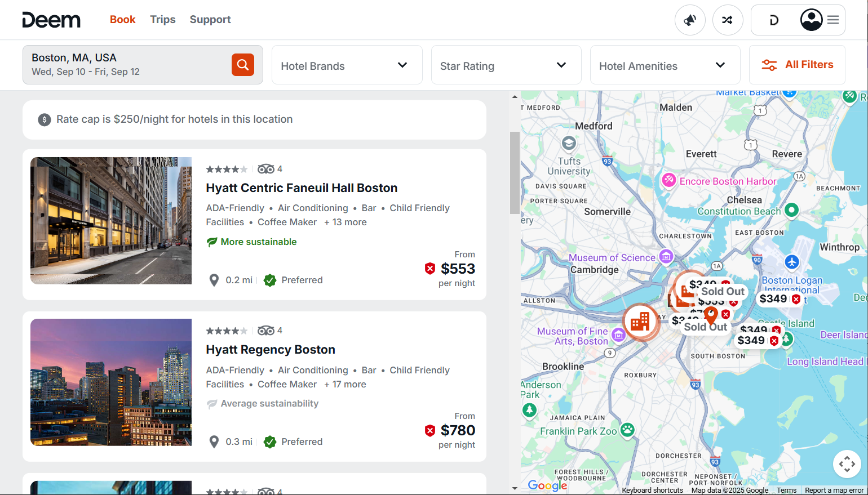Show 13 more amenities for Hyatt Centric
The image size is (868, 495).
click(x=346, y=222)
